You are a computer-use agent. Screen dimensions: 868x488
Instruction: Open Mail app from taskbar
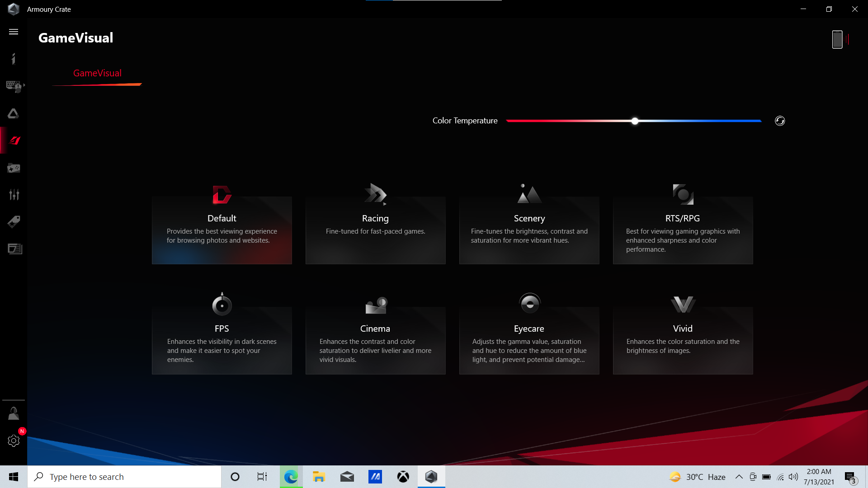pyautogui.click(x=347, y=477)
